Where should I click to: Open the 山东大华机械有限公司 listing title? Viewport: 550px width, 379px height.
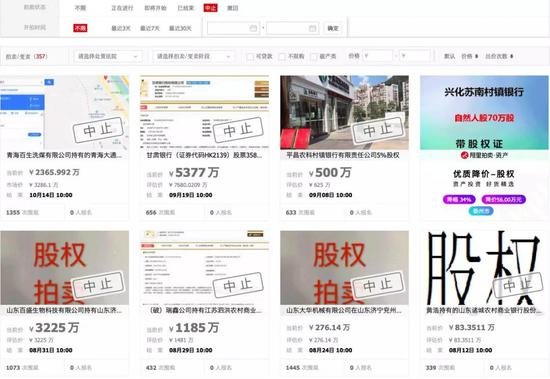coord(344,310)
